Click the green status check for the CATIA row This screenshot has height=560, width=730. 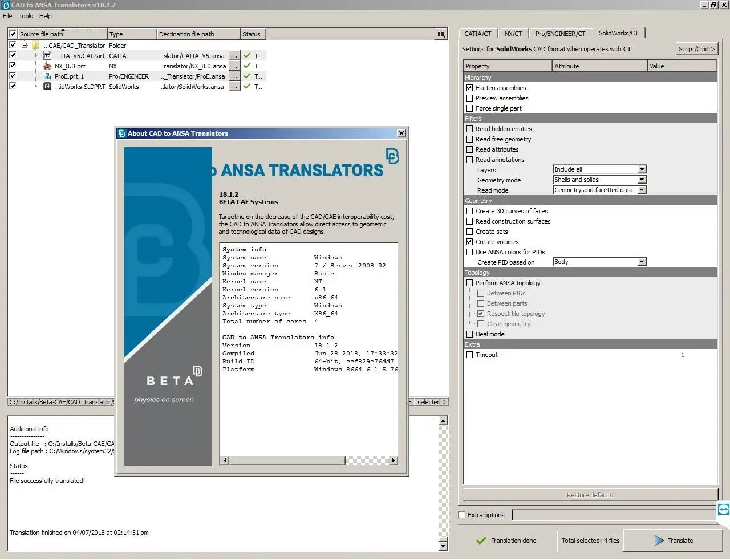(247, 56)
